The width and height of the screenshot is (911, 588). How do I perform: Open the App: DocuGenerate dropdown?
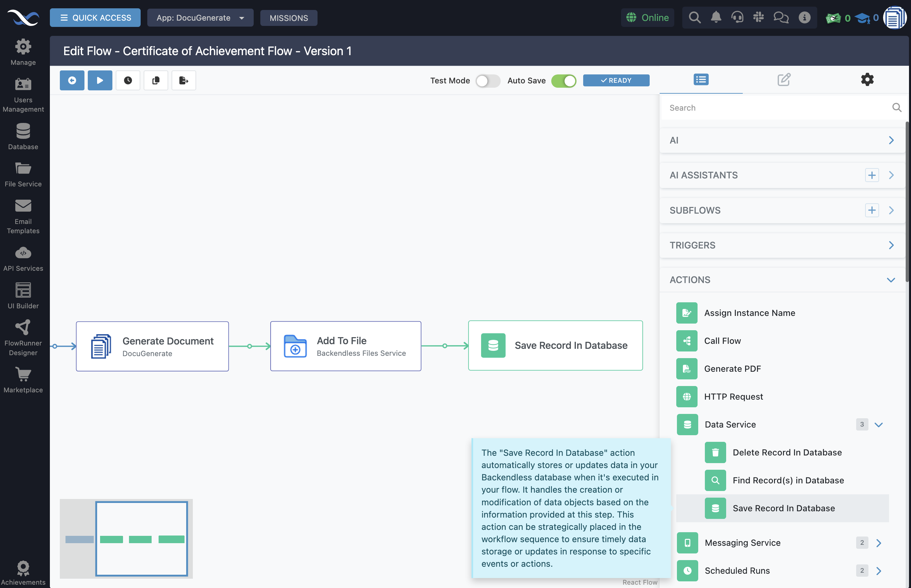[x=200, y=18]
